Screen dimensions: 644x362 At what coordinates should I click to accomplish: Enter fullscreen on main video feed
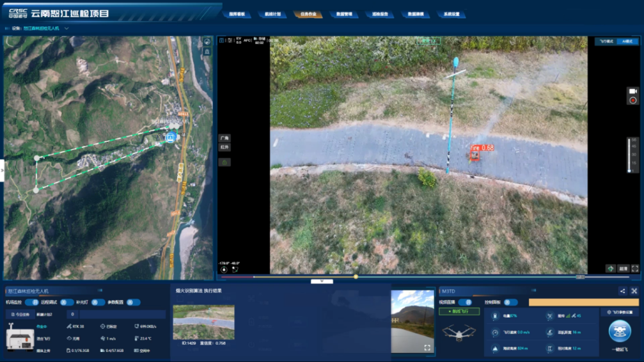click(x=635, y=269)
